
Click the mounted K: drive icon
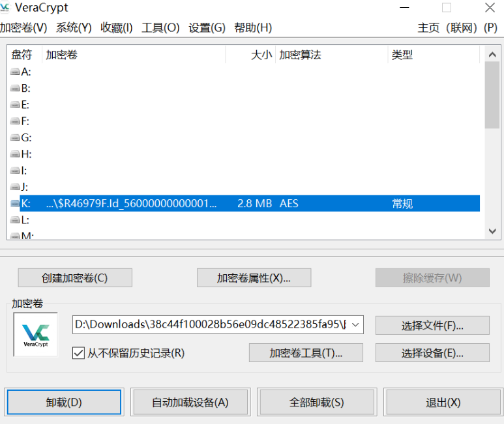[15, 203]
